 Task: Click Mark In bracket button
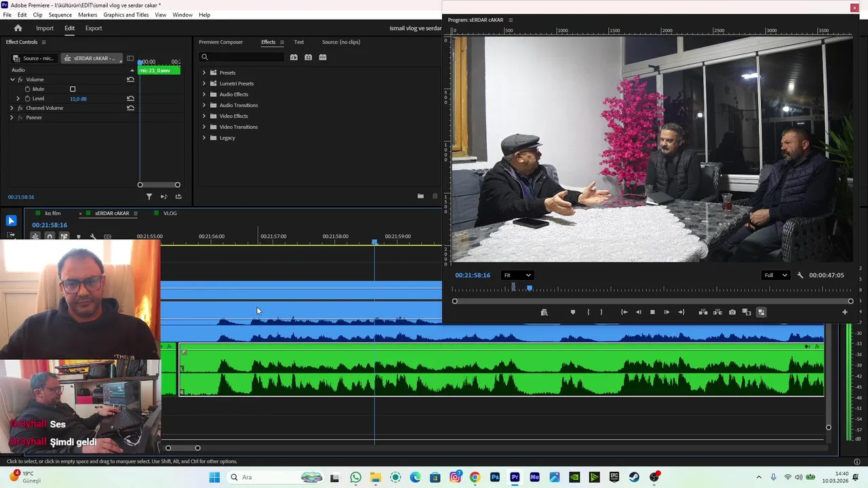588,312
